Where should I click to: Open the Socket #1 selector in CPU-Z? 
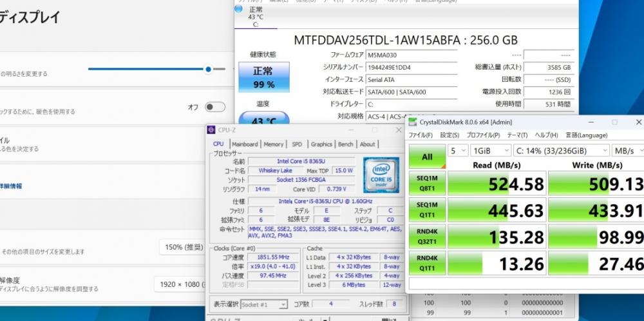[x=263, y=304]
